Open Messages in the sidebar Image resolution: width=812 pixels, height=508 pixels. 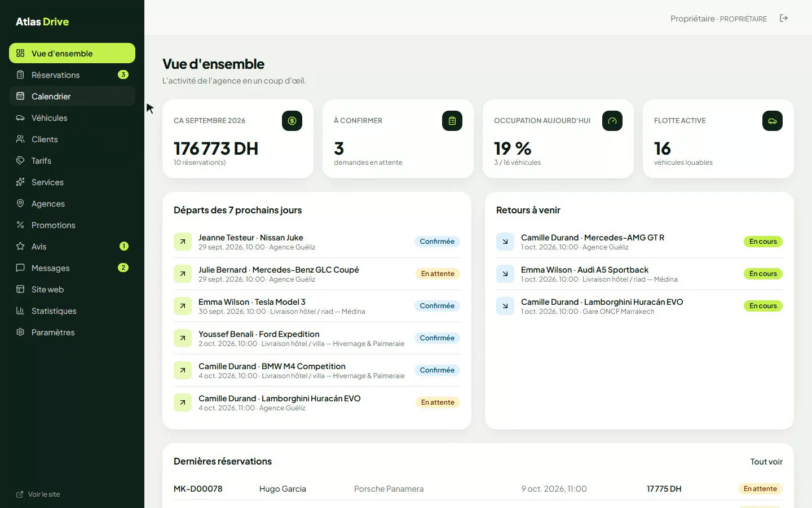tap(72, 268)
